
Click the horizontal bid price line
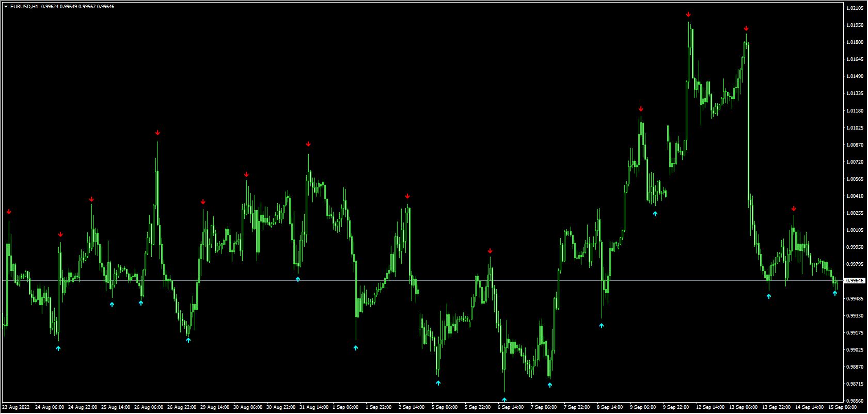(x=422, y=281)
